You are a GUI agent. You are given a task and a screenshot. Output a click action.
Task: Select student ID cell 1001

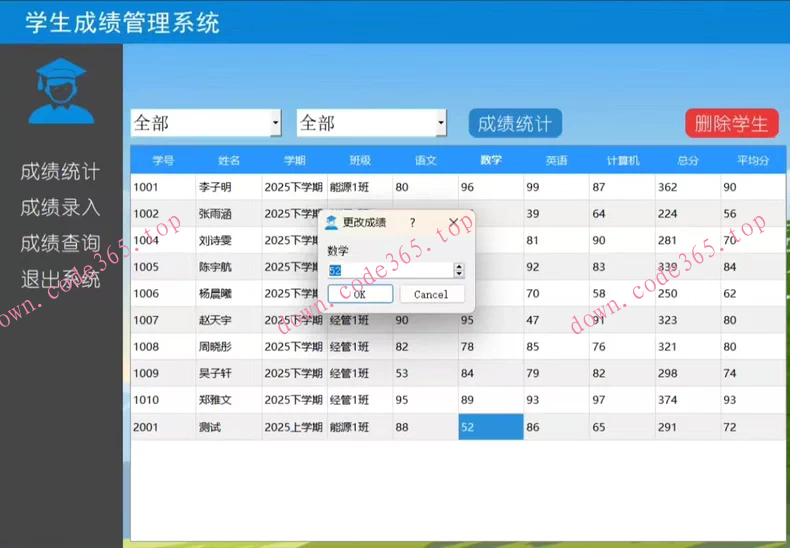tap(163, 187)
